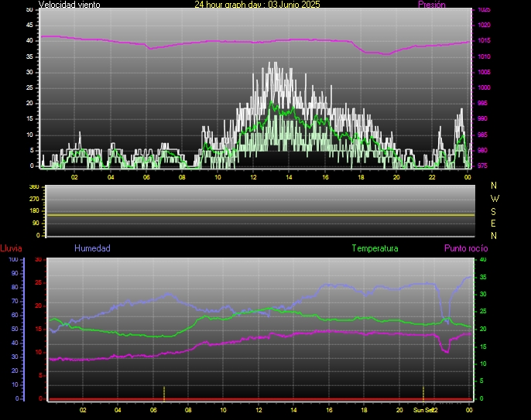The image size is (531, 420).
Task: Click the "24 hour graph day : 03 Junio 2025" heading
Action: (x=257, y=5)
